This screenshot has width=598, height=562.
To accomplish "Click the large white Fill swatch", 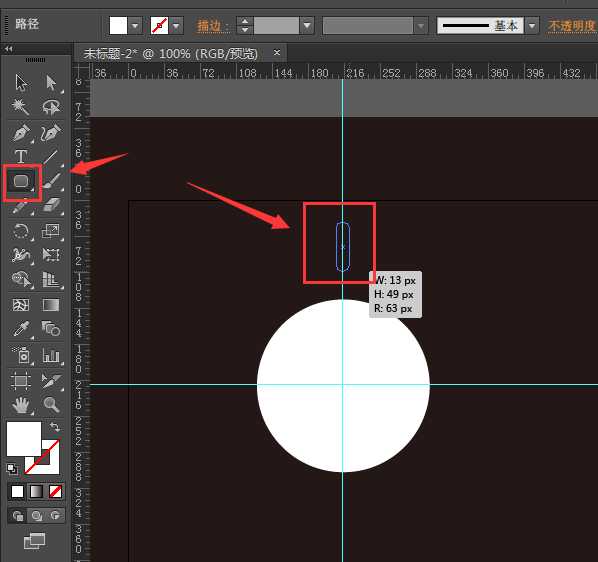I will point(24,438).
